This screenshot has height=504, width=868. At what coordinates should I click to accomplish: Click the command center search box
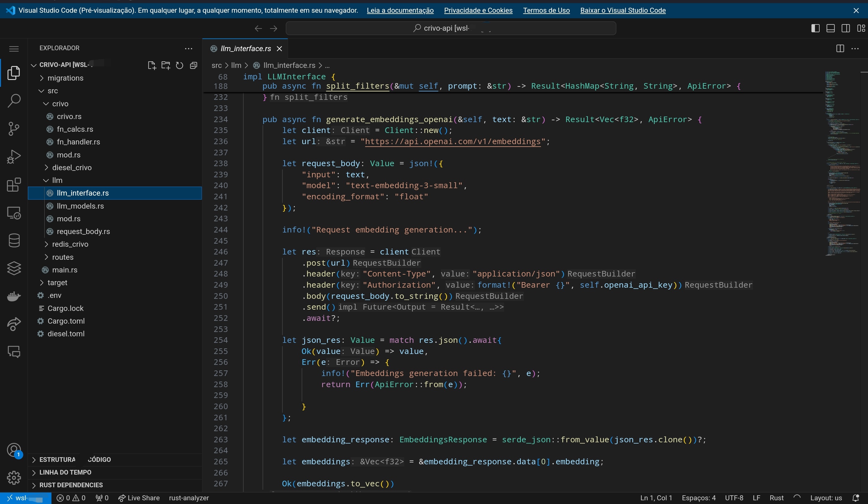(450, 28)
